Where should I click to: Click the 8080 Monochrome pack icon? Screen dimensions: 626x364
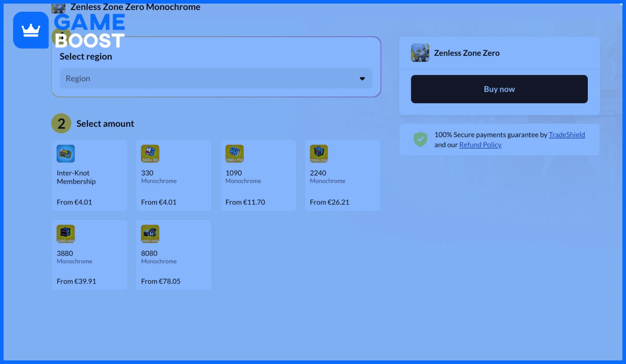pos(150,234)
